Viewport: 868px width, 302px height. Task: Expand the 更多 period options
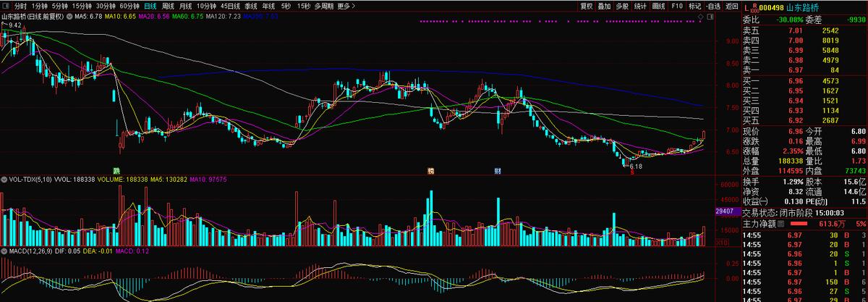(346, 6)
